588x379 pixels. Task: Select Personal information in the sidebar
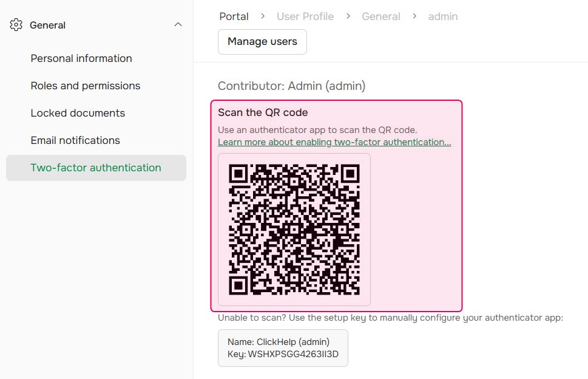pyautogui.click(x=81, y=58)
